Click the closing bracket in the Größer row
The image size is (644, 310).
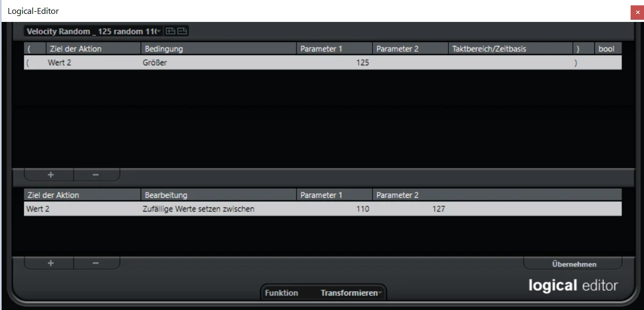[576, 63]
